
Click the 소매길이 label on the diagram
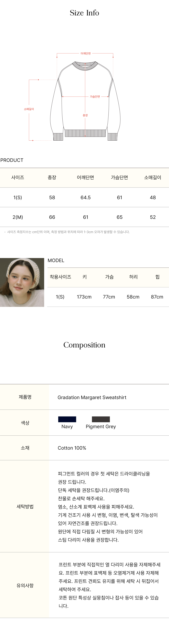point(29,109)
